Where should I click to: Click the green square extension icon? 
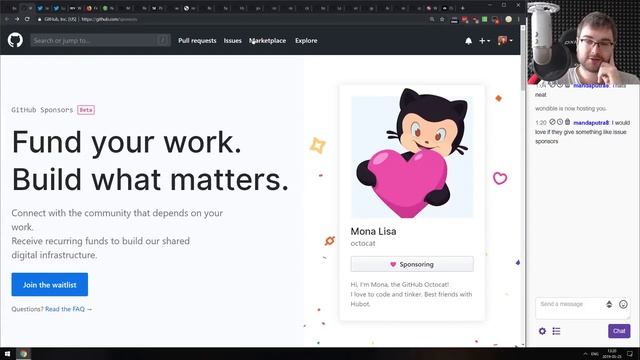coord(484,19)
